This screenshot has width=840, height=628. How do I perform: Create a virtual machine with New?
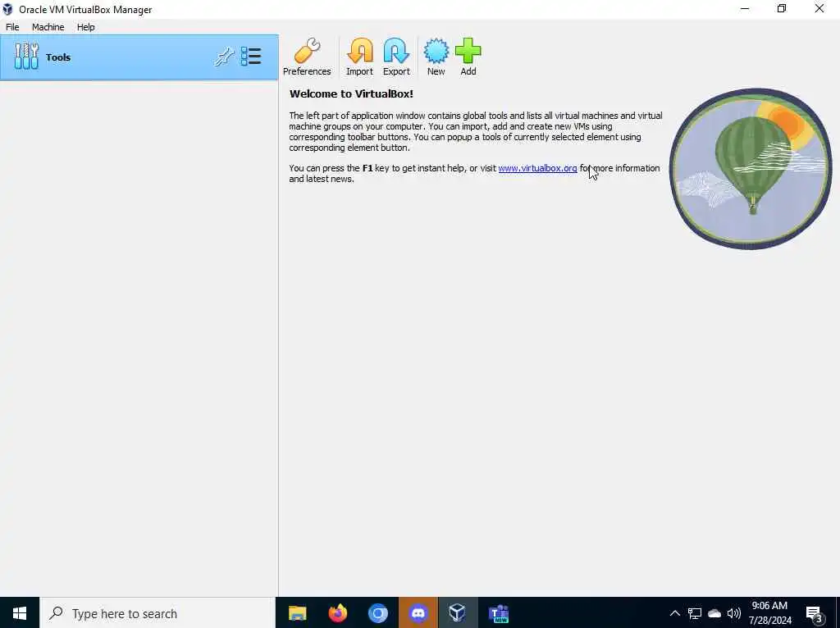pyautogui.click(x=436, y=57)
